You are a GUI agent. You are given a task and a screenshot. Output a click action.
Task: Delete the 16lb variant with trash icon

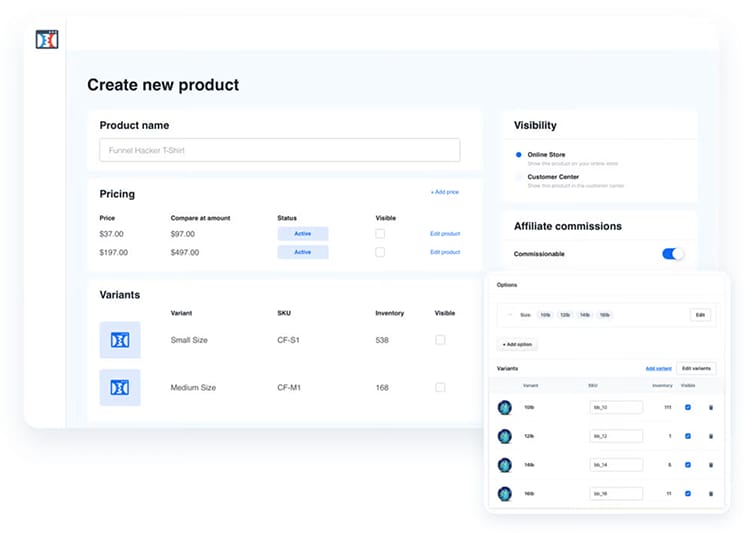coord(711,494)
